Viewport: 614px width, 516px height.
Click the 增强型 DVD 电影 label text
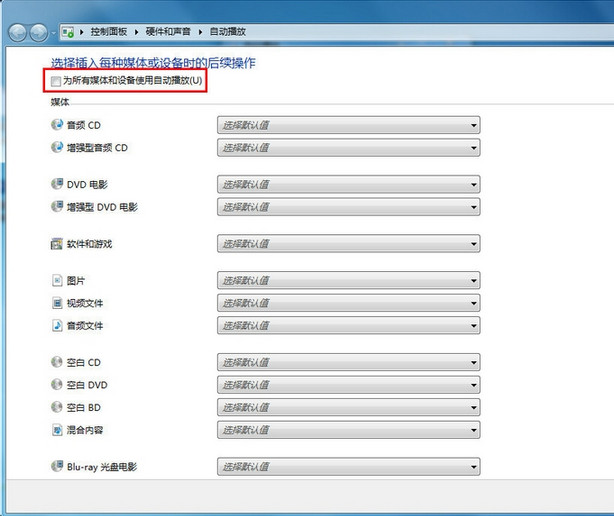coord(102,207)
